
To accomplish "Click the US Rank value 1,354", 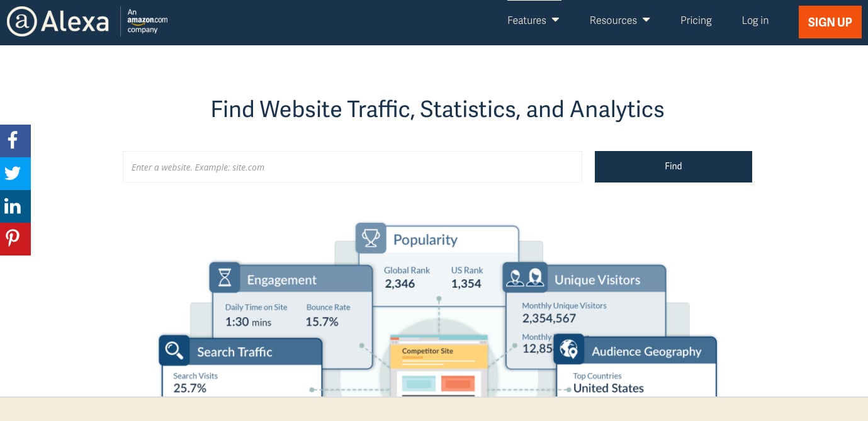I will point(466,284).
